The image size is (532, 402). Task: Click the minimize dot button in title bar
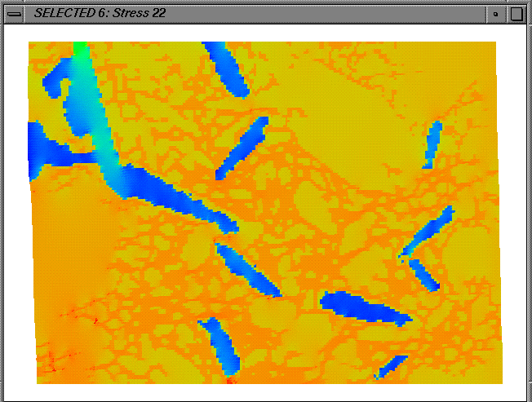pyautogui.click(x=495, y=14)
